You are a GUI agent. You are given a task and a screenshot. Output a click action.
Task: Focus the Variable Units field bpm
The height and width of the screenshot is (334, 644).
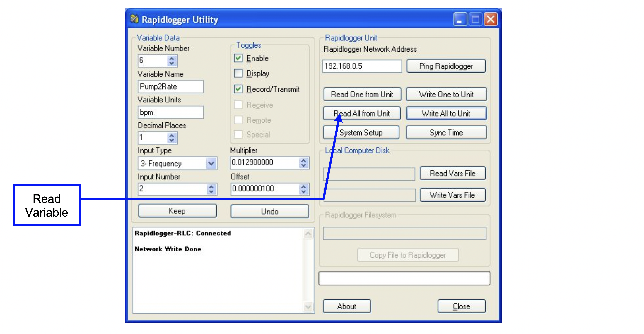(x=170, y=112)
